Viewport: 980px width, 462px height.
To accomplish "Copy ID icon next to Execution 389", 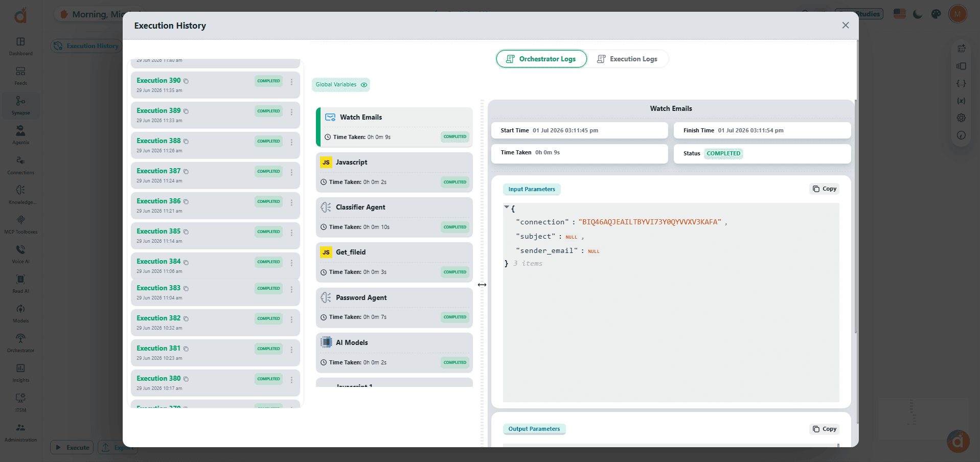I will tap(186, 111).
